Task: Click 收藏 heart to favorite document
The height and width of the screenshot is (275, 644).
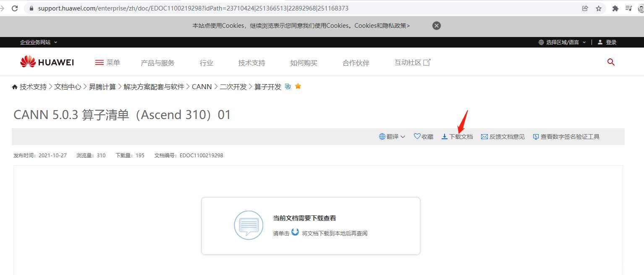Action: click(x=424, y=137)
